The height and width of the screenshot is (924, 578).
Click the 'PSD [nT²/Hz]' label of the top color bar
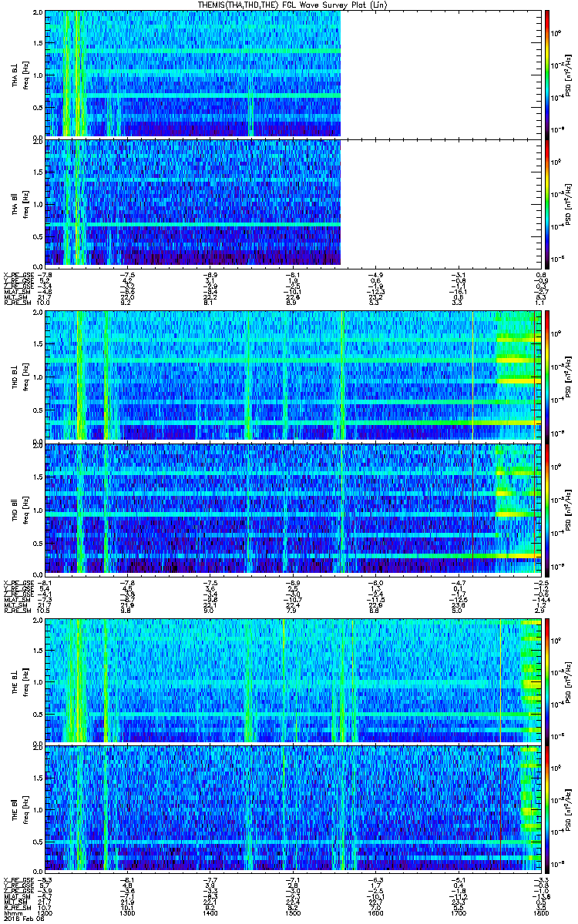(569, 75)
